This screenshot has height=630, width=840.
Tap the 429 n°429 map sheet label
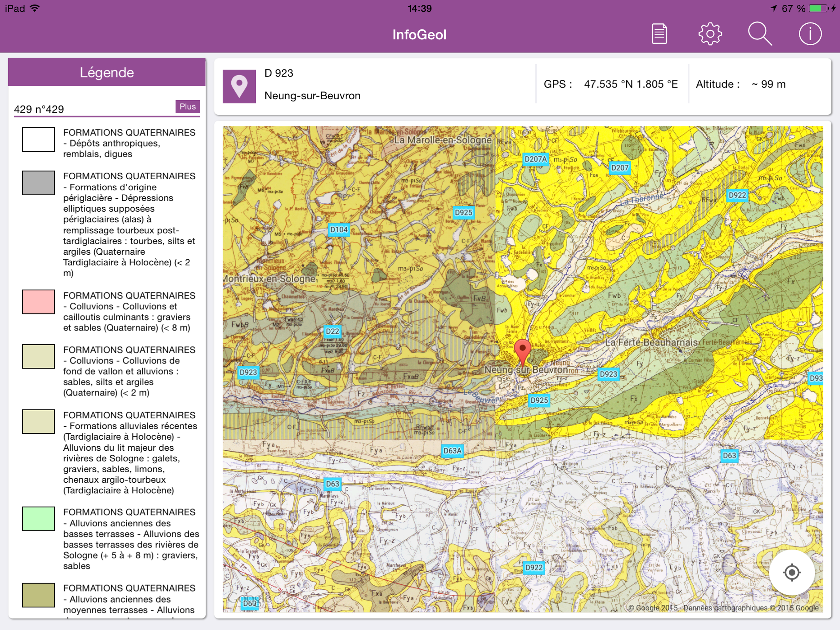[39, 110]
